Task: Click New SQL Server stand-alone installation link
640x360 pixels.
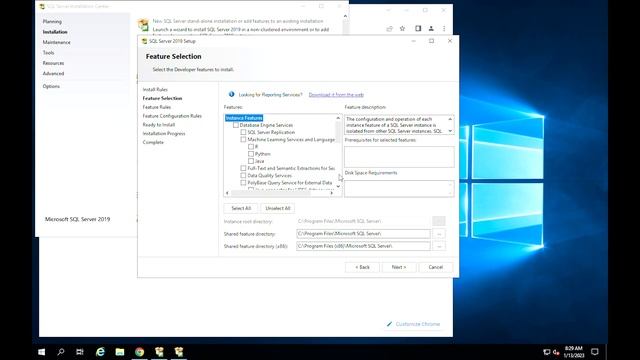Action: click(238, 21)
